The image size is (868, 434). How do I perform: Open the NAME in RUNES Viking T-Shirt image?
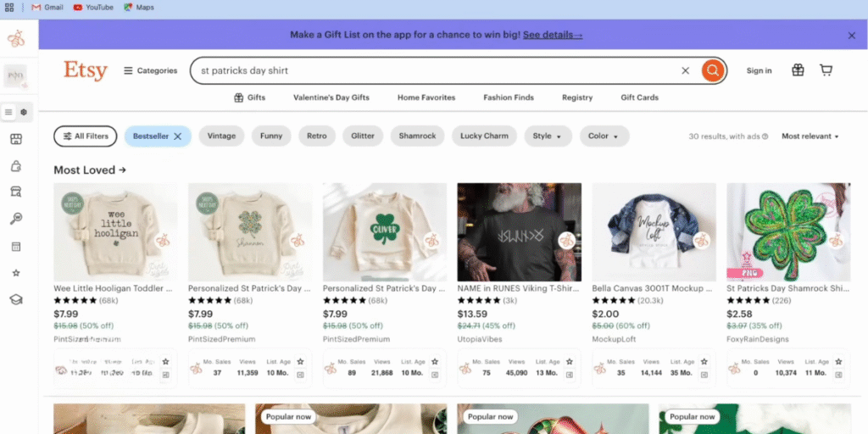point(520,232)
